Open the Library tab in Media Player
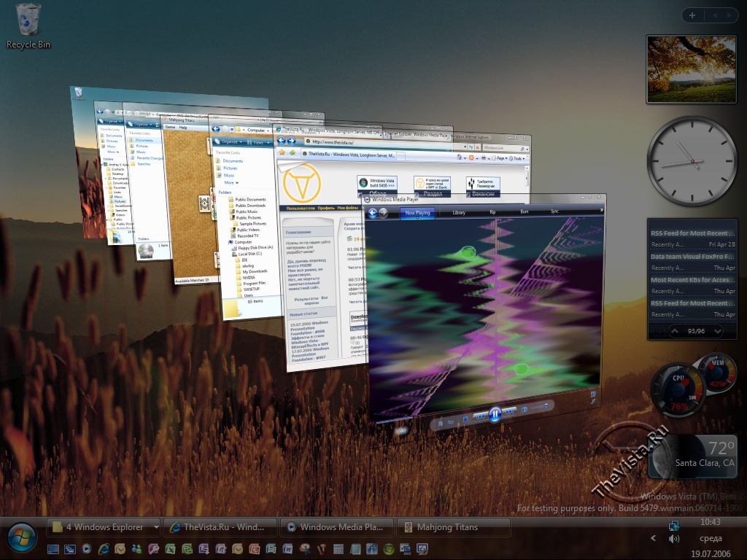This screenshot has width=747, height=560. coord(459,212)
